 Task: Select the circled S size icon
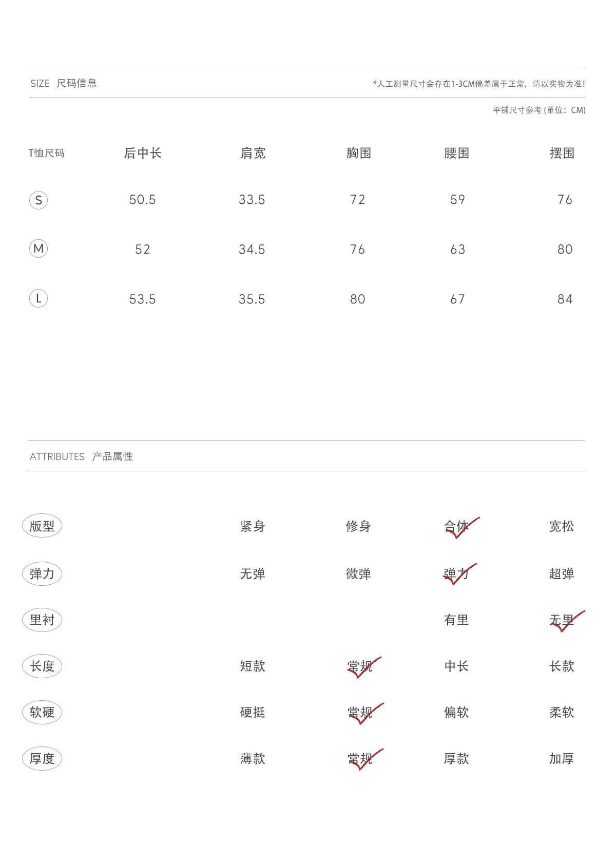tap(38, 200)
